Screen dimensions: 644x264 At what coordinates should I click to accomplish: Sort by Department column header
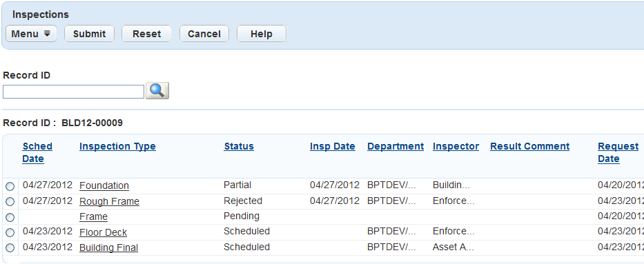pos(396,146)
